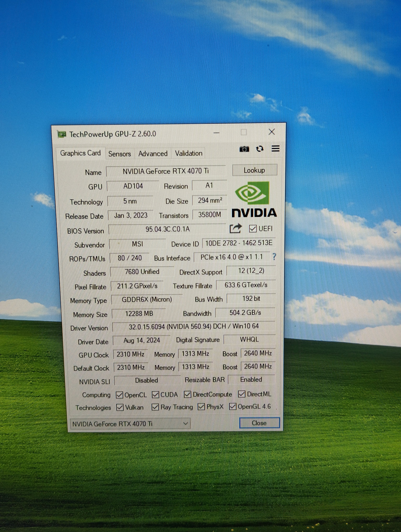
Task: Click the Bus Interface question mark
Action: pyautogui.click(x=274, y=257)
